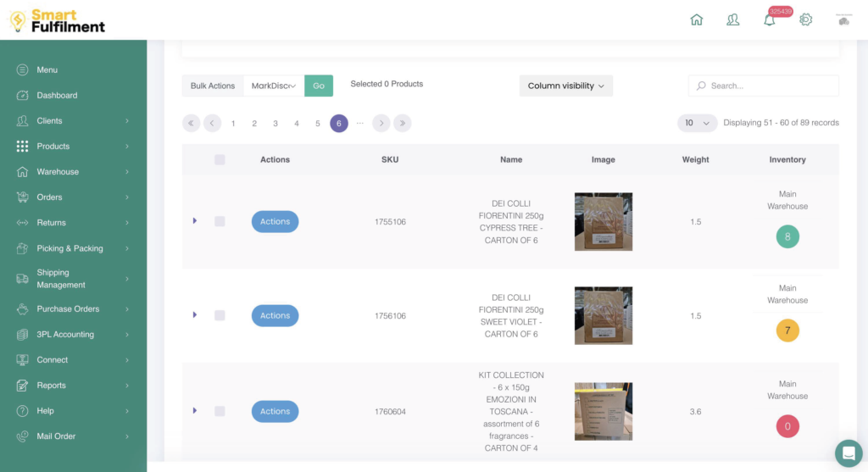Open the Column visibility dropdown

coord(565,86)
